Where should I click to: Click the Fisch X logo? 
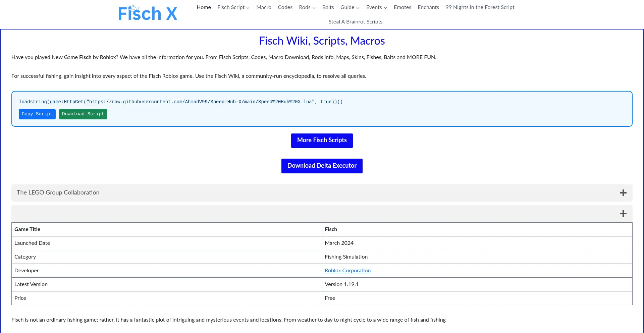click(148, 14)
